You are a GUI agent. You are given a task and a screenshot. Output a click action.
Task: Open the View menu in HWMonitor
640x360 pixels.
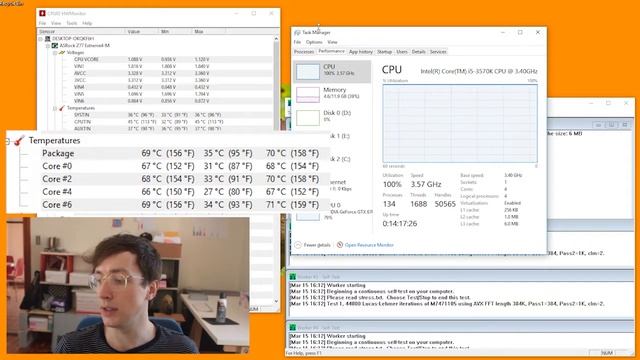[56, 23]
